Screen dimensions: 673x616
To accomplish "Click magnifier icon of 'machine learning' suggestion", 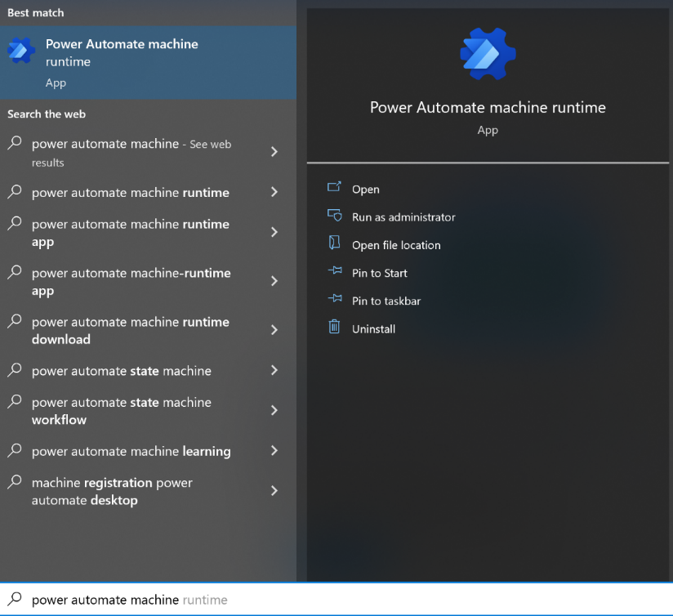I will coord(15,450).
